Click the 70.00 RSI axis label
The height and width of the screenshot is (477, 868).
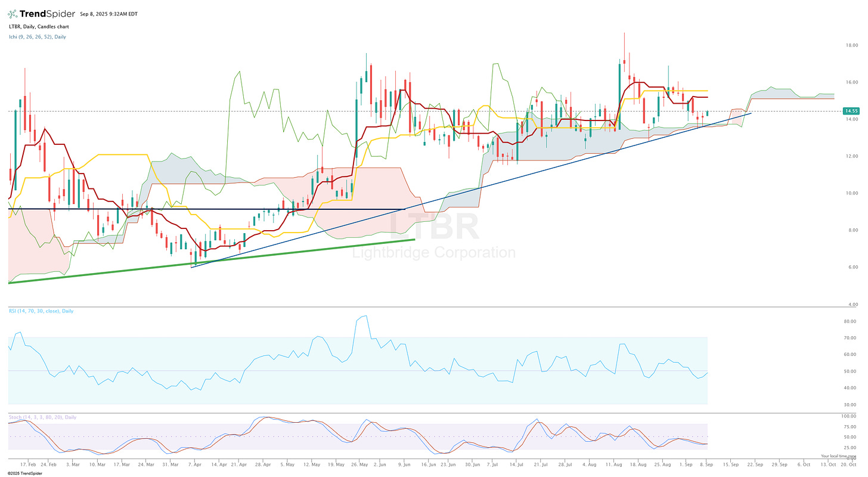[x=851, y=338]
